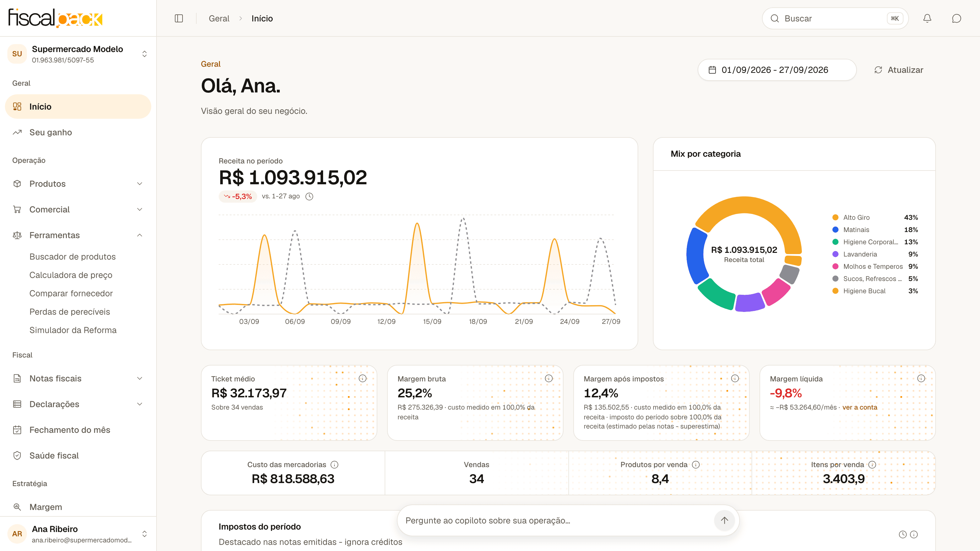Click the Matinais blue legend dot
Screen dimensions: 980x551
(x=835, y=229)
